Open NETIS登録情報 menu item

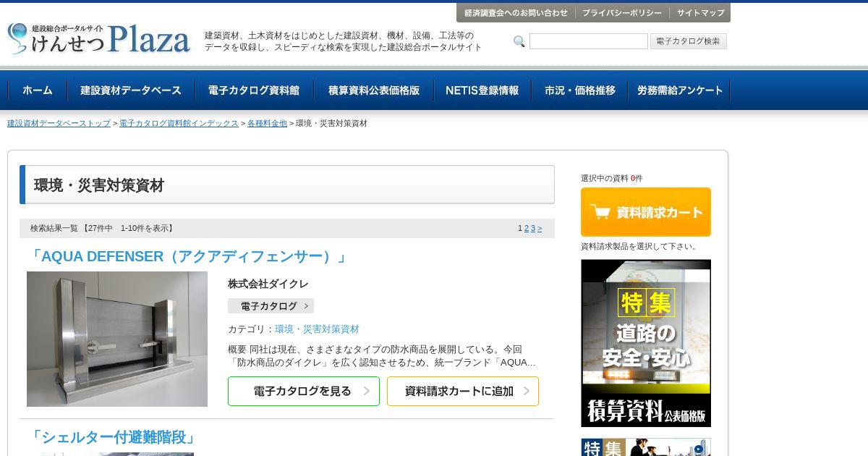tap(482, 90)
